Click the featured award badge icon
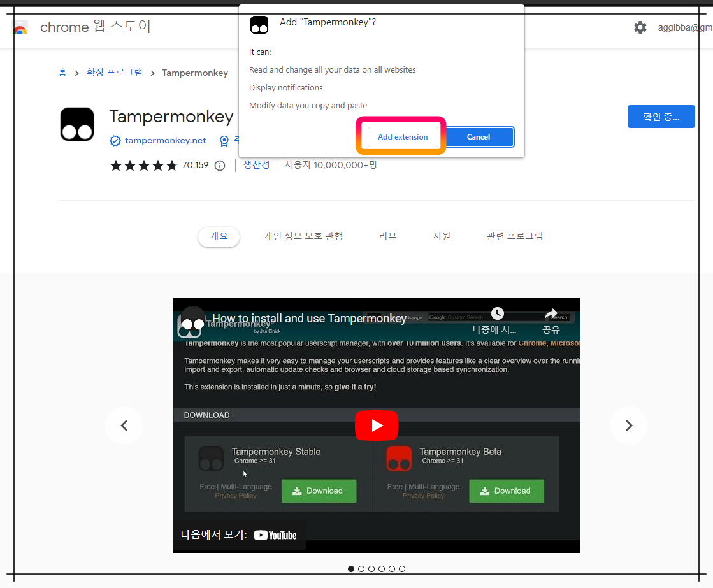 pos(224,141)
